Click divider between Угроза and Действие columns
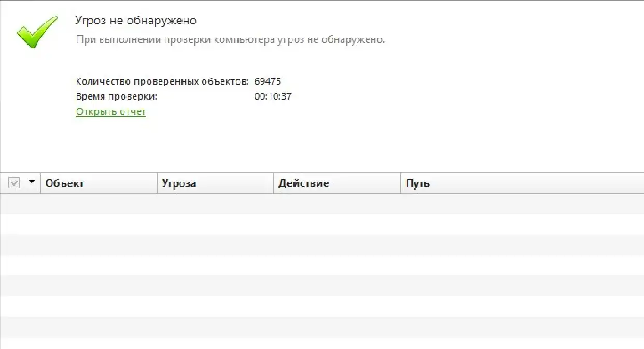 pos(273,183)
